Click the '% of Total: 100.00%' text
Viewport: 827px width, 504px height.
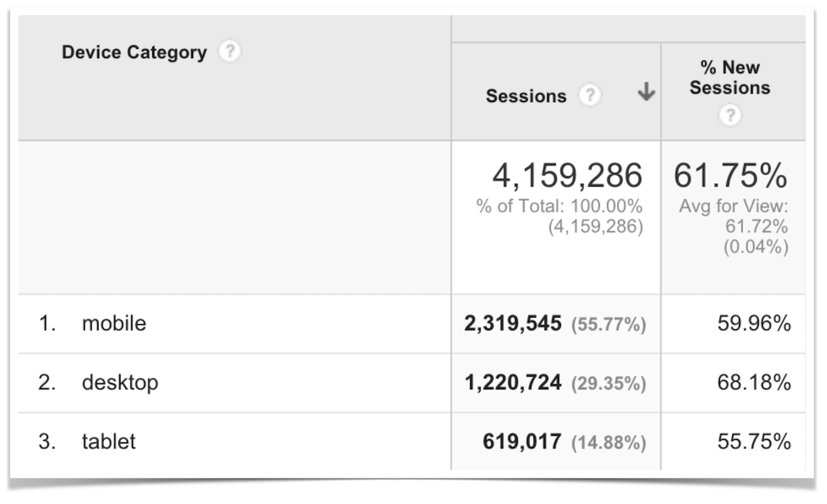pyautogui.click(x=559, y=207)
